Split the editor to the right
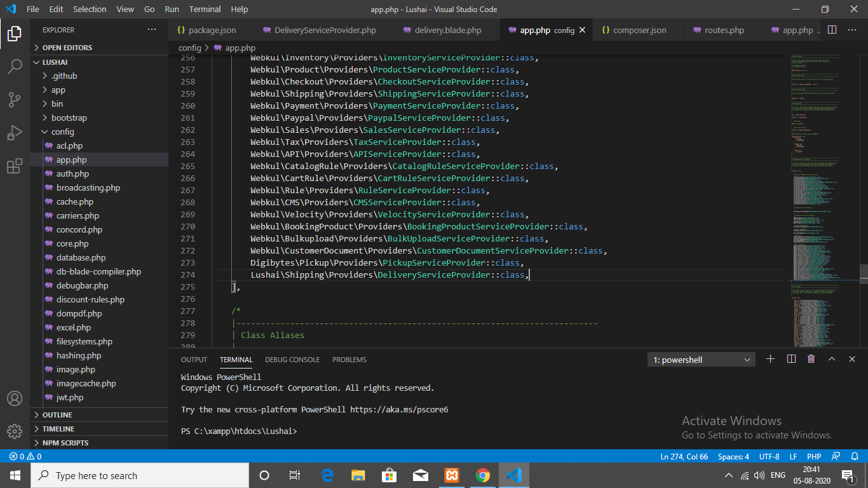 (832, 30)
